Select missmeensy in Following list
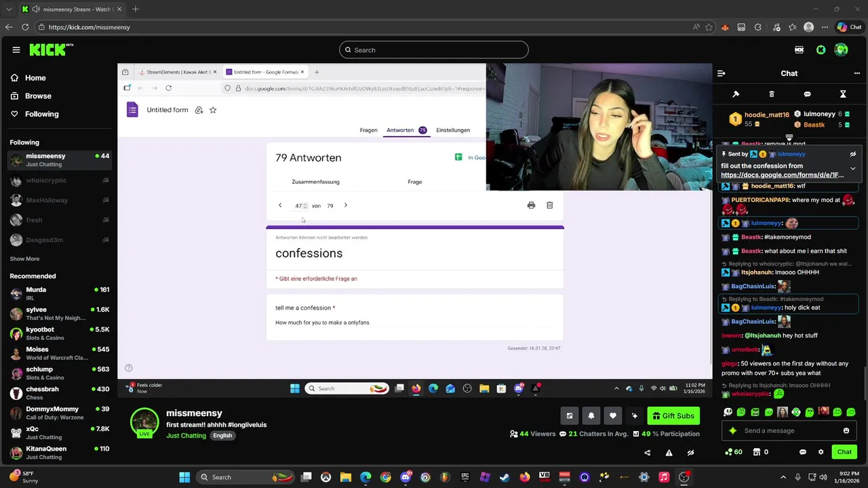The image size is (868, 488). click(60, 160)
